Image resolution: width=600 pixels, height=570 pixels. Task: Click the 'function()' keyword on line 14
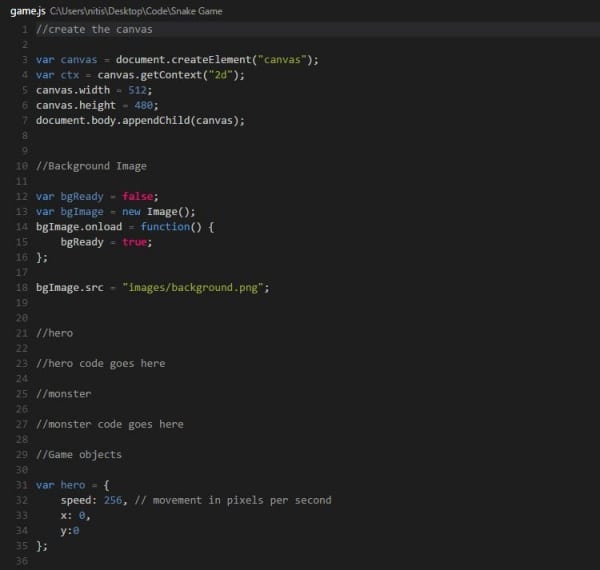pyautogui.click(x=171, y=227)
